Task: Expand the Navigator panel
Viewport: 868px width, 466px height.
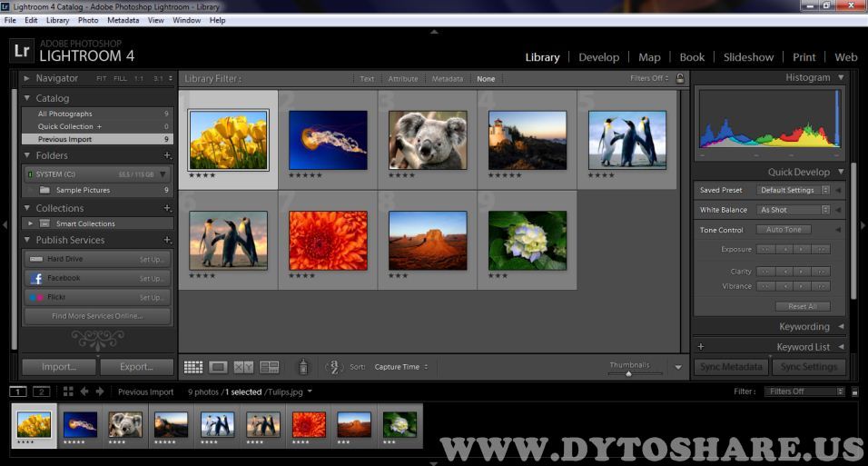Action: click(26, 78)
